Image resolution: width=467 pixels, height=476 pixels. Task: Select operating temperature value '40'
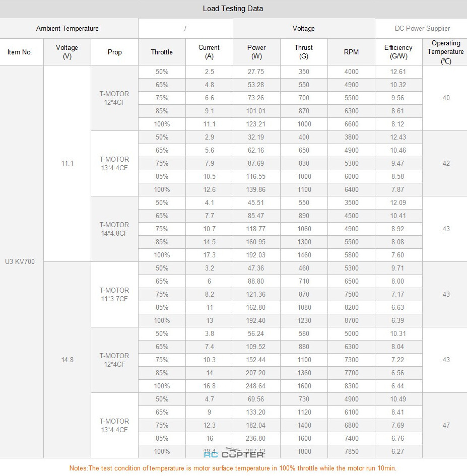(446, 98)
